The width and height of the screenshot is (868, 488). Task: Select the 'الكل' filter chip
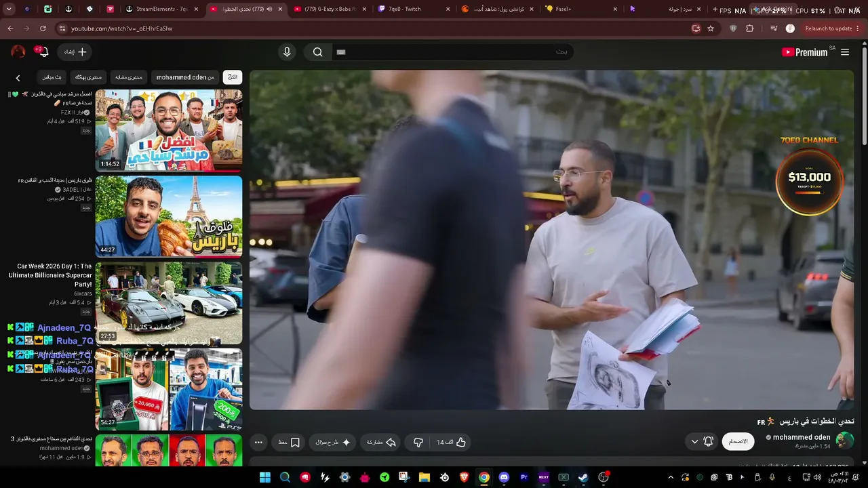(233, 77)
